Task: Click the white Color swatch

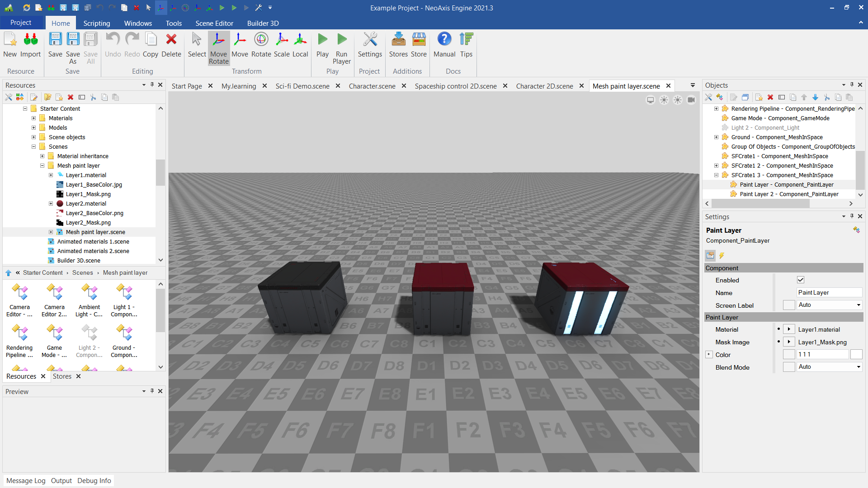Action: coord(856,355)
